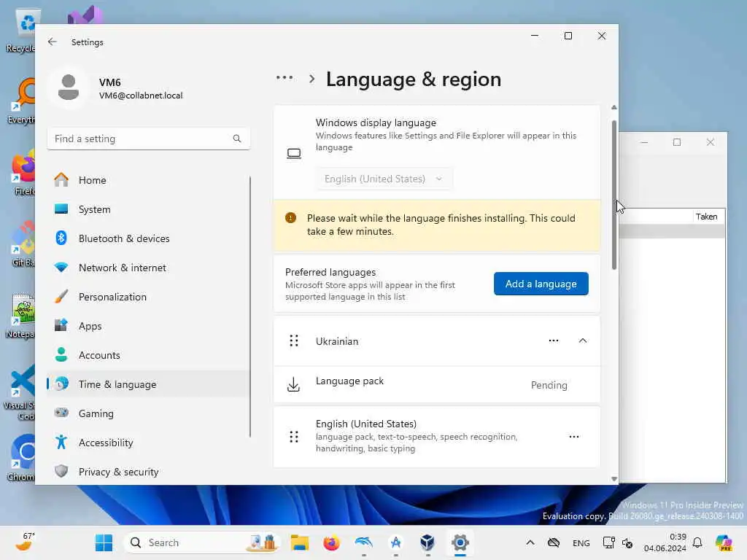Click the scroll down arrow in Settings

click(x=614, y=479)
